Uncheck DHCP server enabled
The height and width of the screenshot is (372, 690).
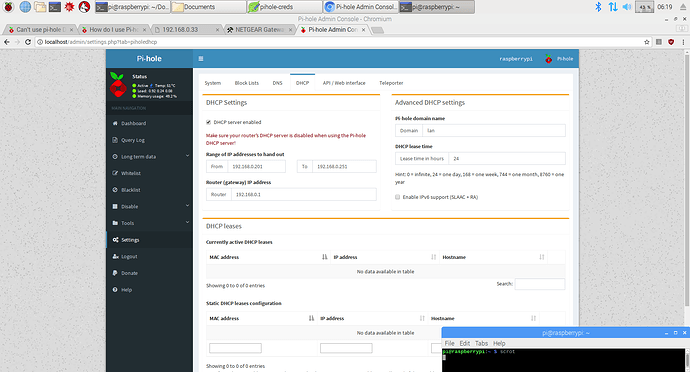(209, 122)
